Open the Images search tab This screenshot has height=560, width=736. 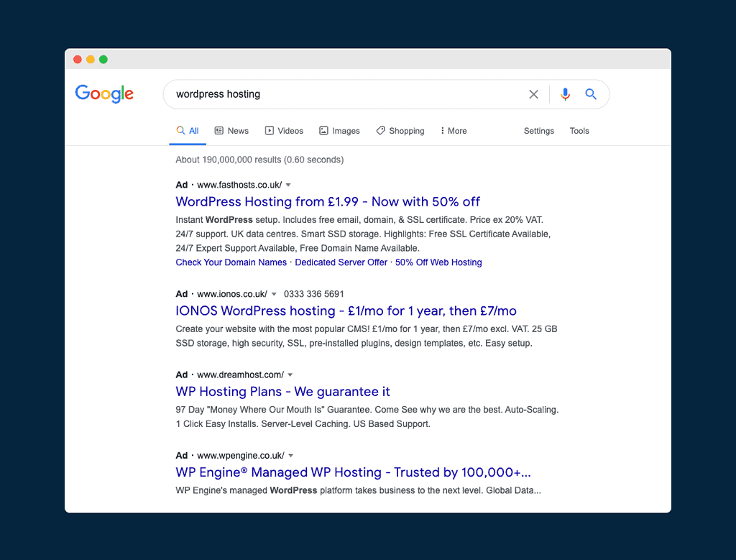339,131
